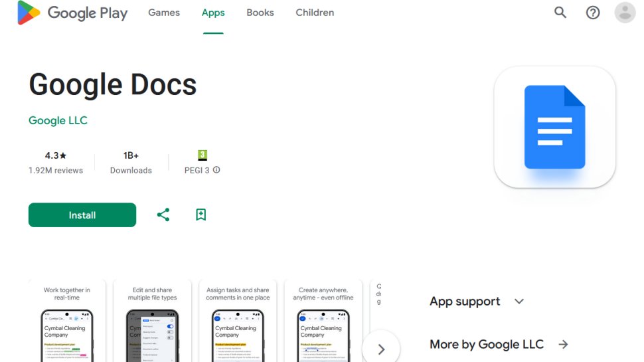Show next screenshots with arrow button
This screenshot has width=644, height=362.
[x=381, y=349]
